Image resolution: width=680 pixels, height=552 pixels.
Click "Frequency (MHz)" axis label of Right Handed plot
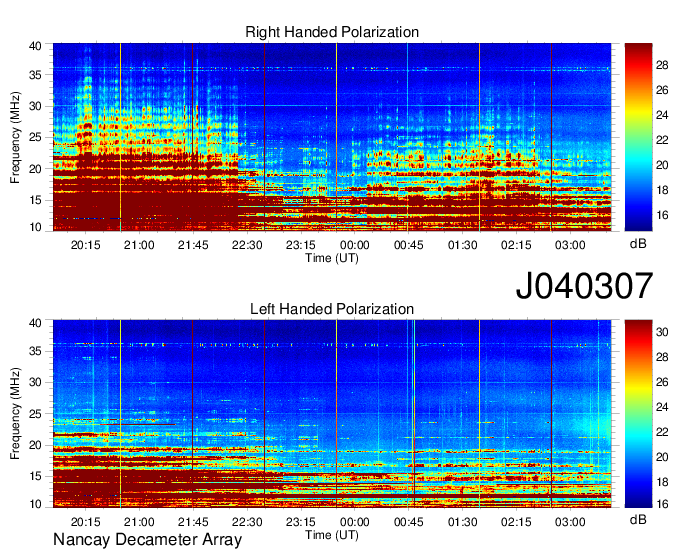pos(15,137)
